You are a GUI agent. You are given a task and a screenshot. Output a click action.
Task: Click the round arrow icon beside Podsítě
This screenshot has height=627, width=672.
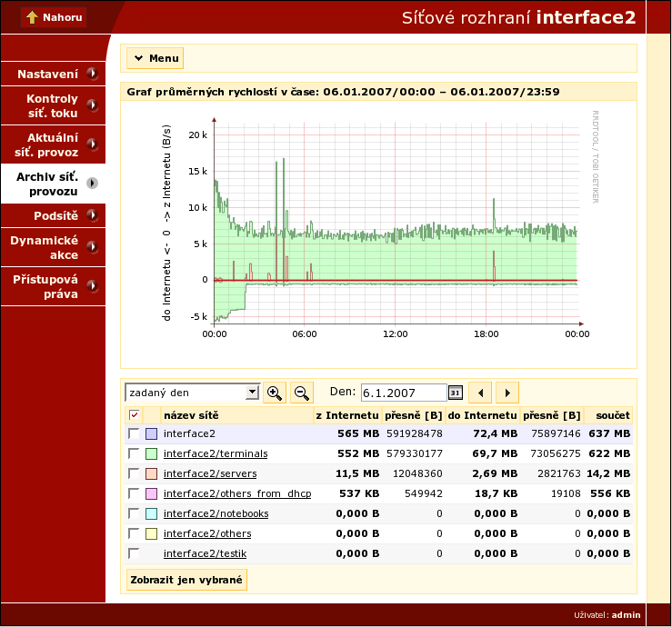(x=92, y=215)
